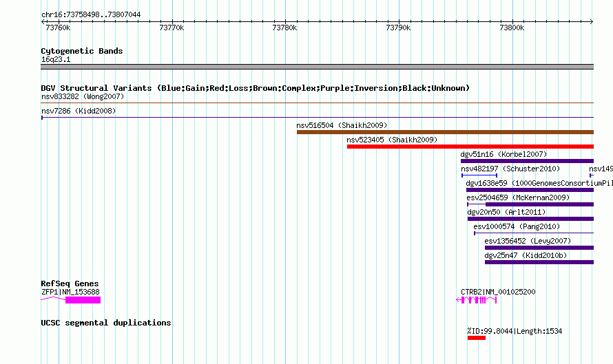Open the nsv523405 (Shaikh2009) label

(x=392, y=140)
